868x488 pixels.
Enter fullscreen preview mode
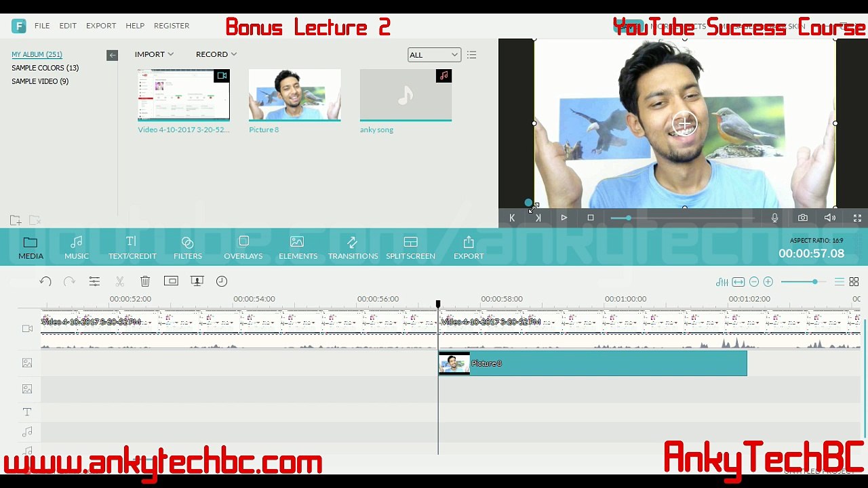pos(857,218)
